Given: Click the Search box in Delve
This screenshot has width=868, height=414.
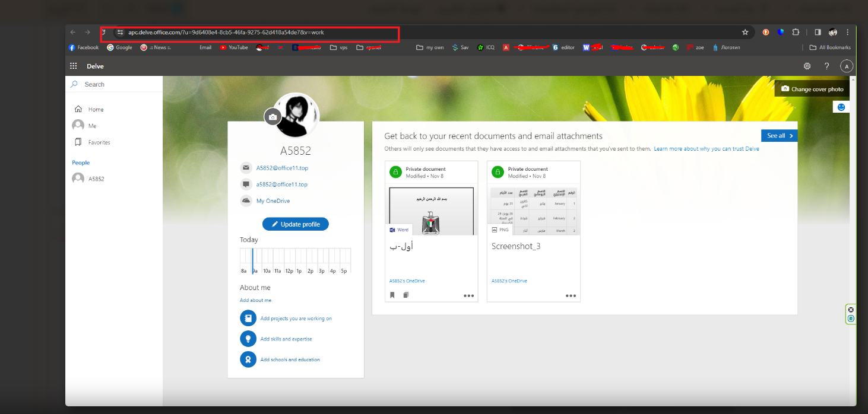Looking at the screenshot, I should coord(119,84).
